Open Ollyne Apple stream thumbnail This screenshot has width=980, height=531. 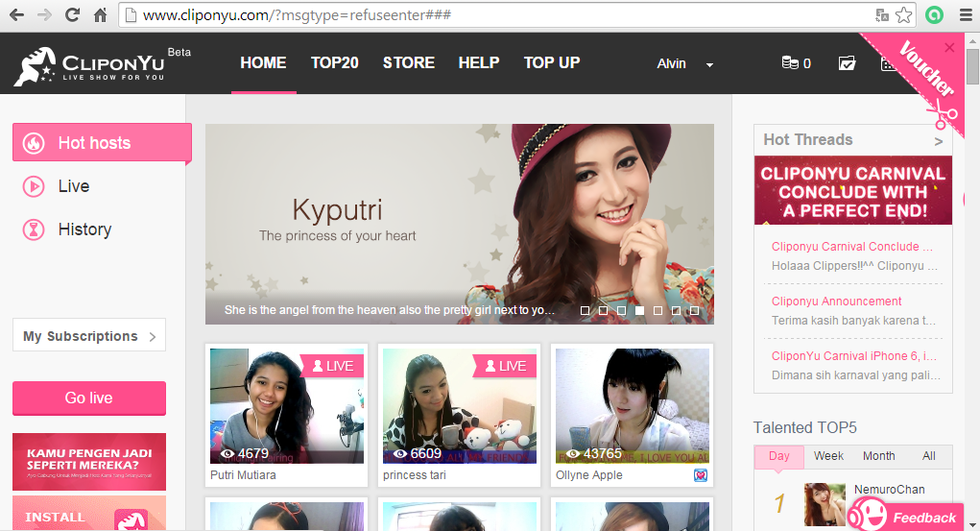coord(633,406)
